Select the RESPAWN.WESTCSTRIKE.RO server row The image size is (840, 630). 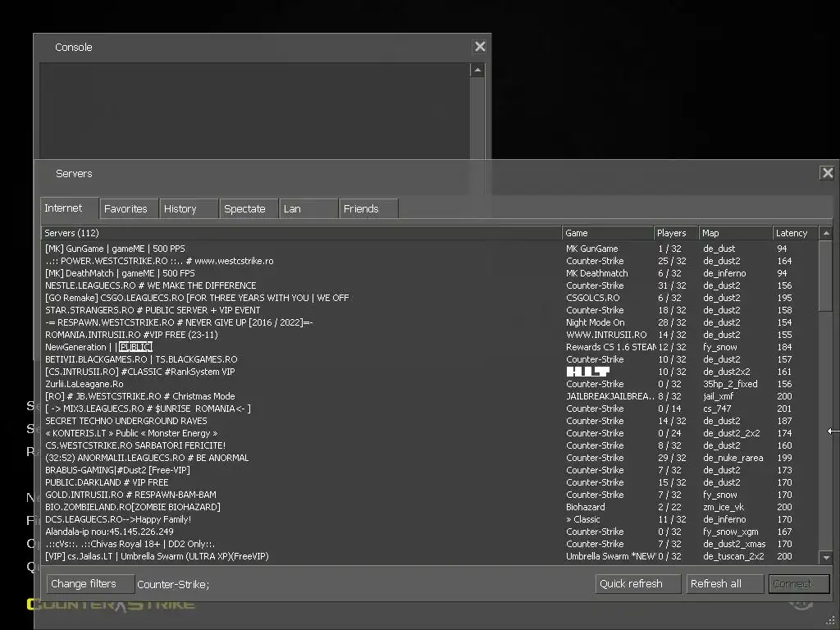click(x=430, y=322)
